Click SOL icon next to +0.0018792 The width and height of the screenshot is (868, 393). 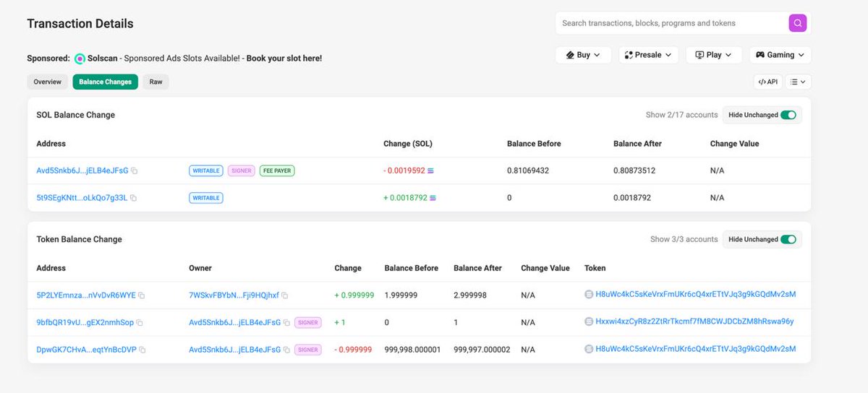click(x=433, y=198)
